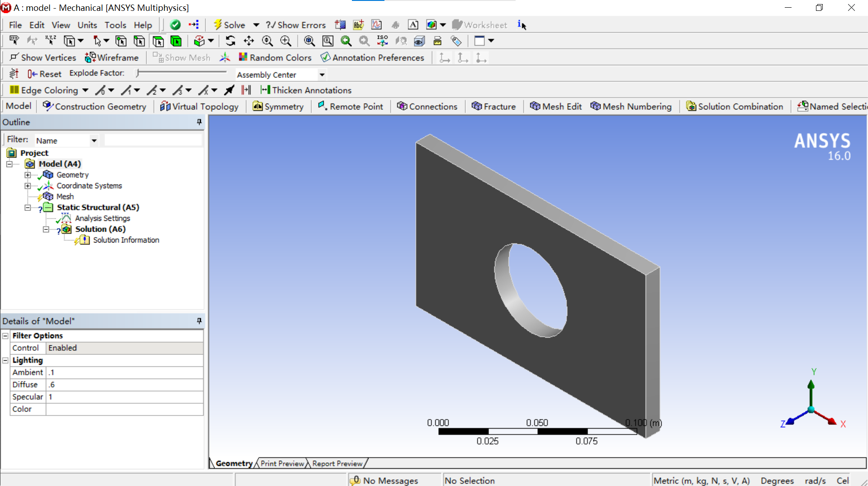Image resolution: width=868 pixels, height=486 pixels.
Task: Toggle Show Vertices display
Action: (x=43, y=57)
